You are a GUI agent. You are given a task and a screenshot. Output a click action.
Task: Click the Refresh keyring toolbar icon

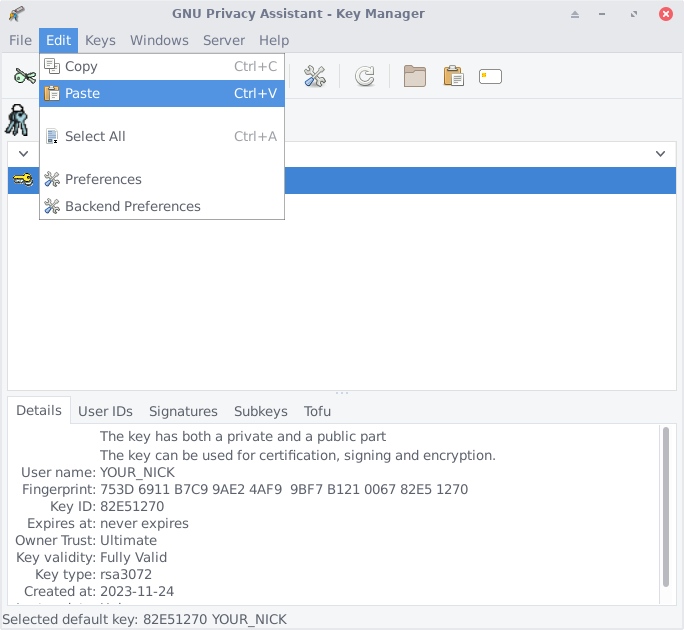[x=365, y=76]
